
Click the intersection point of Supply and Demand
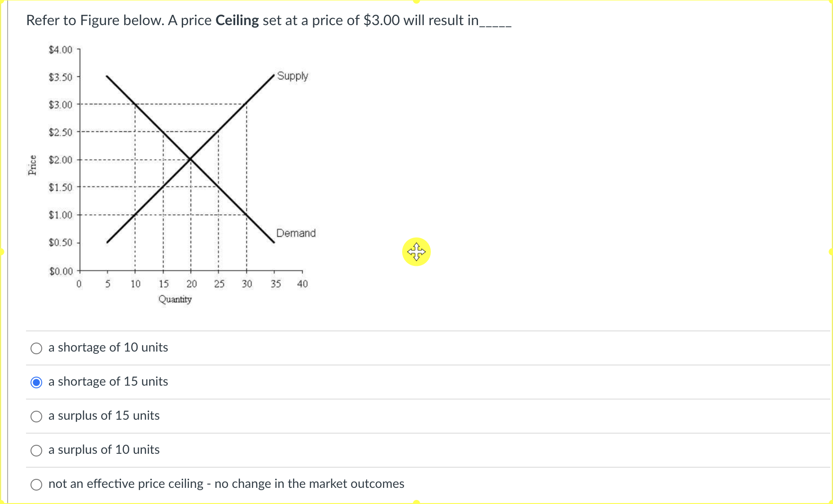click(190, 159)
